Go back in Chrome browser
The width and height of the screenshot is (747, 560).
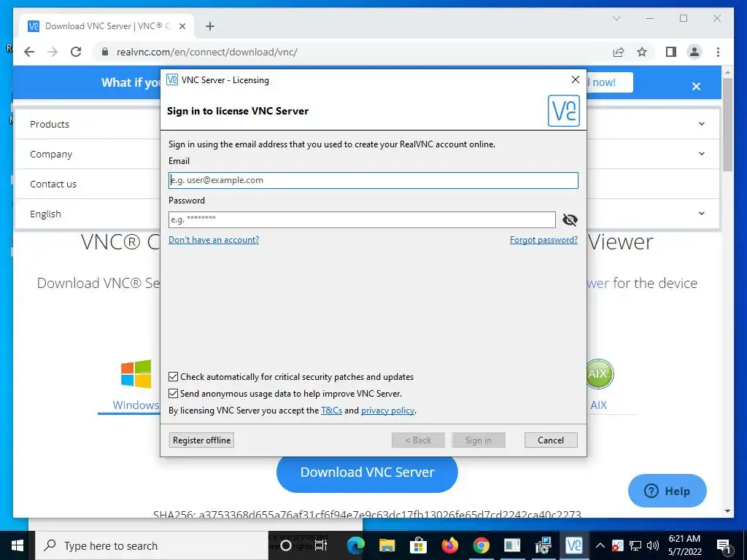[x=29, y=52]
